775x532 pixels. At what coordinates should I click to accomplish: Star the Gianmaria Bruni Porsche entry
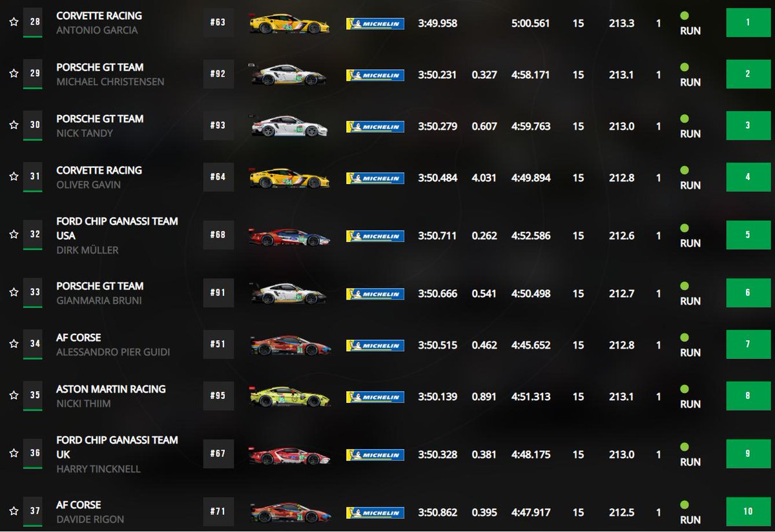(13, 292)
